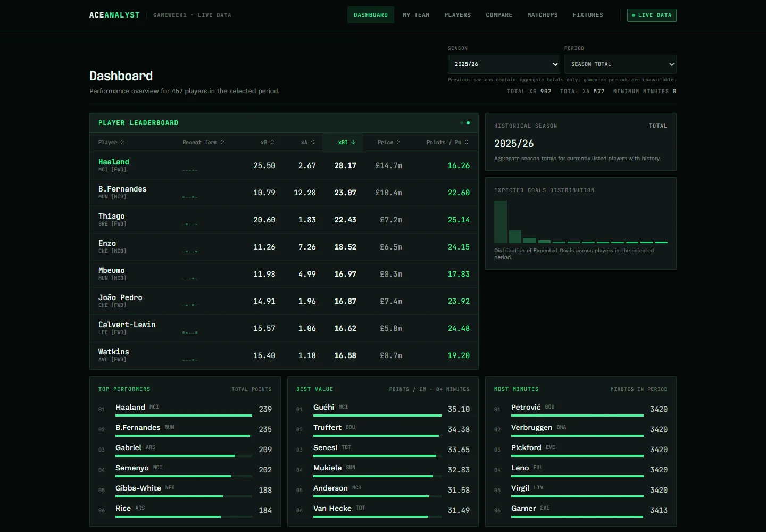Sort leaderboard by xG column
This screenshot has width=766, height=532.
[x=267, y=142]
